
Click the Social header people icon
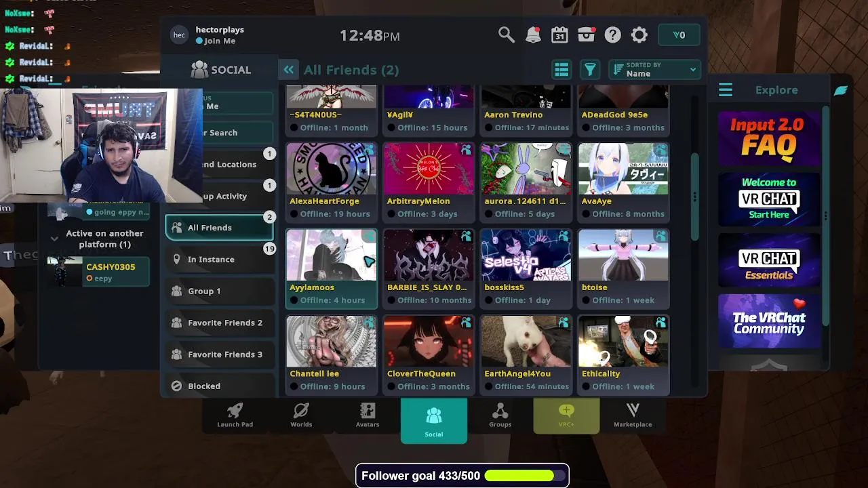pos(199,70)
